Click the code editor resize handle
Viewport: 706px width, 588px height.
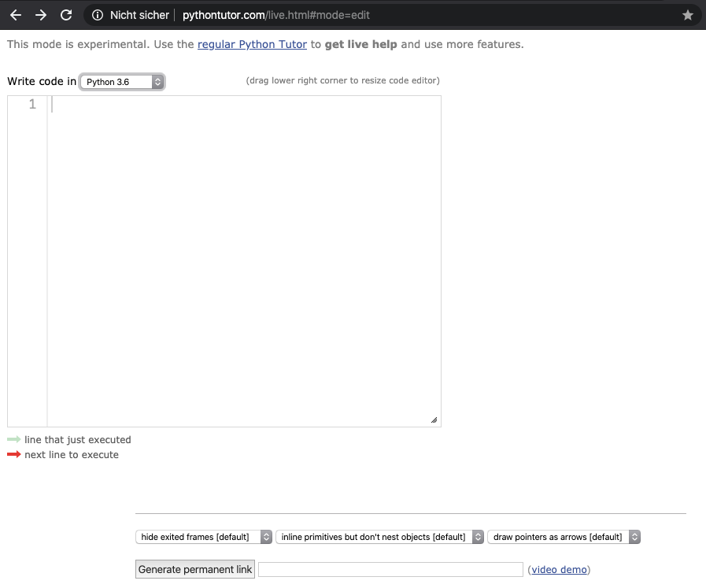coord(434,420)
